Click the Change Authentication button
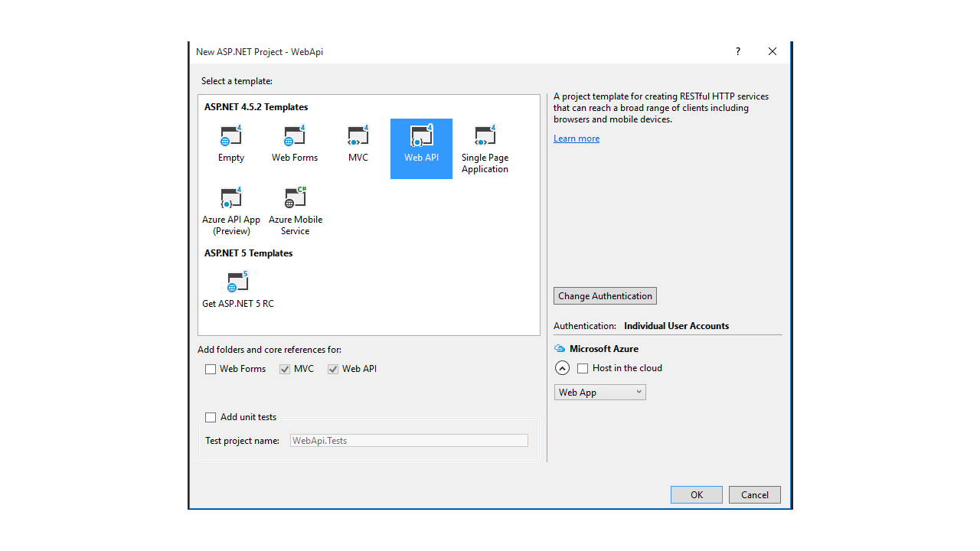Viewport: 980px width, 551px height. point(605,296)
